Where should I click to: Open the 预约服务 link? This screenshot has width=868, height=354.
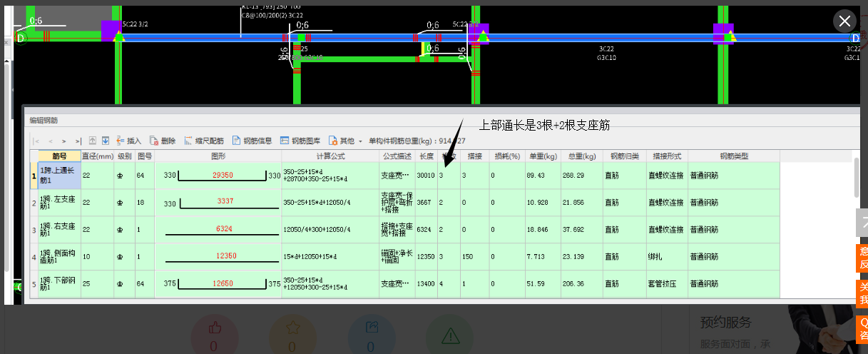pos(725,322)
